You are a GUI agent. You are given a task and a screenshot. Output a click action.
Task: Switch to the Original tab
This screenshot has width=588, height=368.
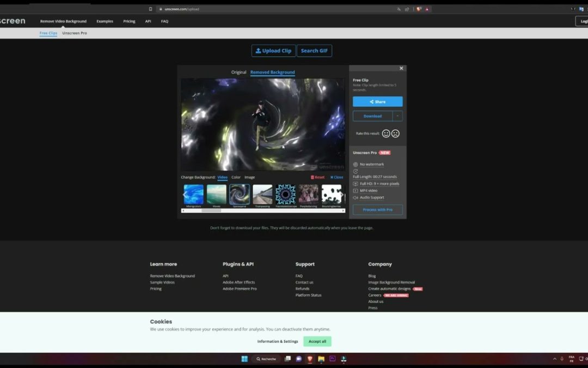click(x=238, y=72)
